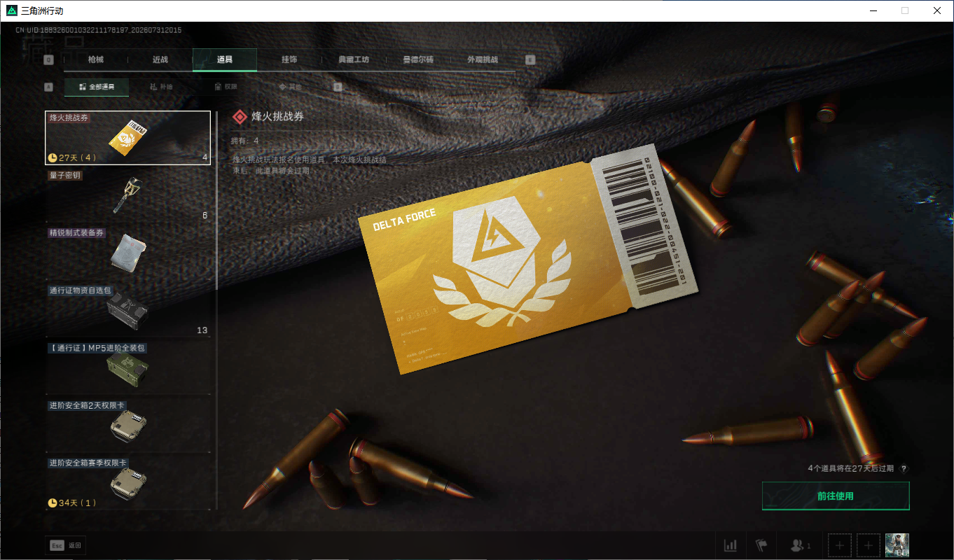This screenshot has height=560, width=954.
Task: Open the stats bar-chart icon
Action: point(731,545)
